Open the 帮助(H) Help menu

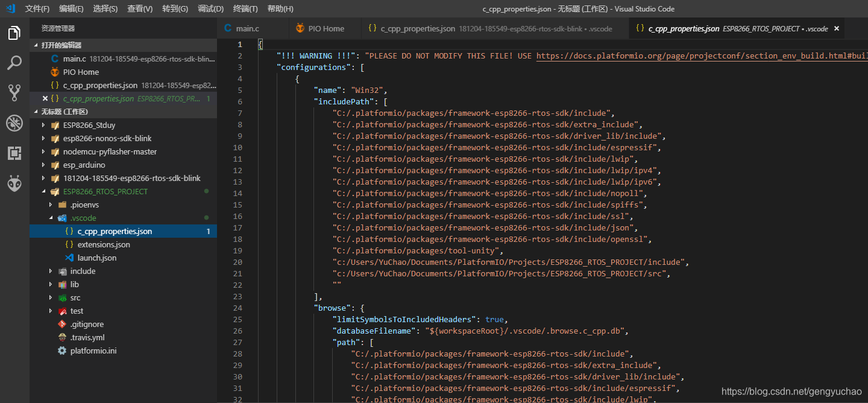[280, 8]
